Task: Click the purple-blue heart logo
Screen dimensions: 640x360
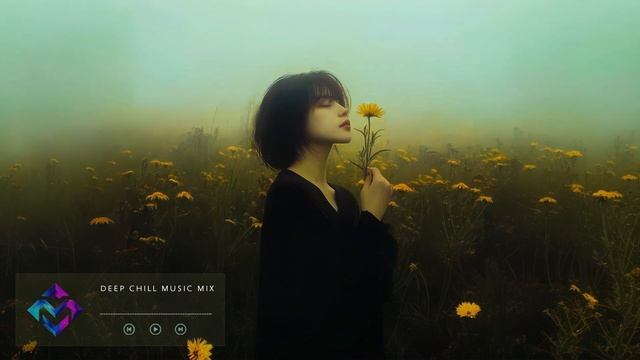Action: click(x=55, y=309)
